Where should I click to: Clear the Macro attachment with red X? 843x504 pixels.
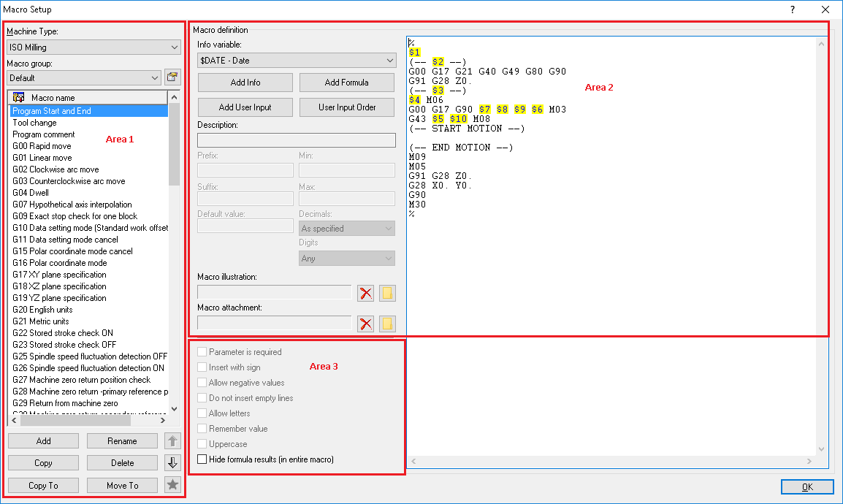365,324
